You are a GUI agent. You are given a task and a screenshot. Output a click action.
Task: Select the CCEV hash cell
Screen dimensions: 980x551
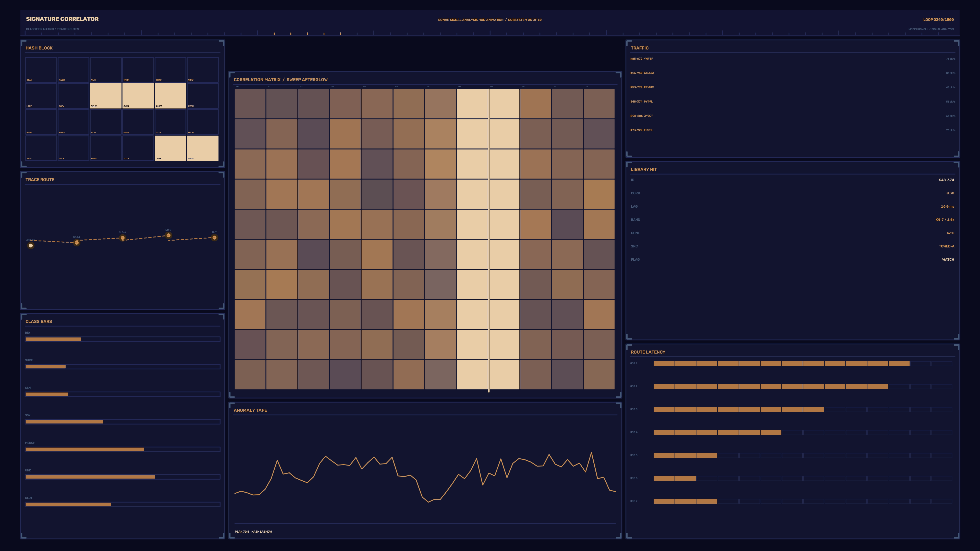pyautogui.click(x=73, y=96)
